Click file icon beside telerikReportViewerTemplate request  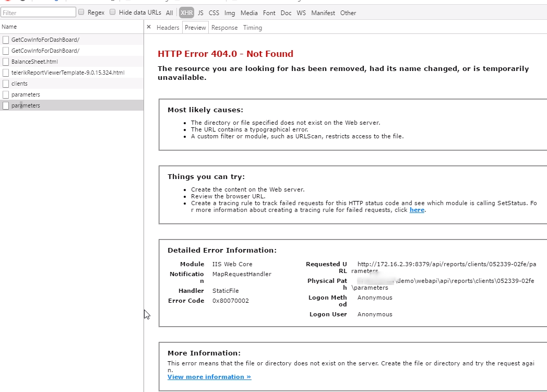(6, 73)
